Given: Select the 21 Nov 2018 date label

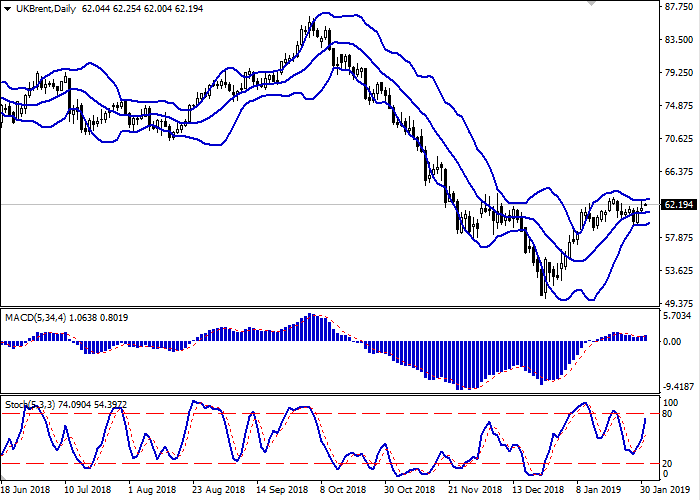Looking at the screenshot, I should [x=475, y=490].
